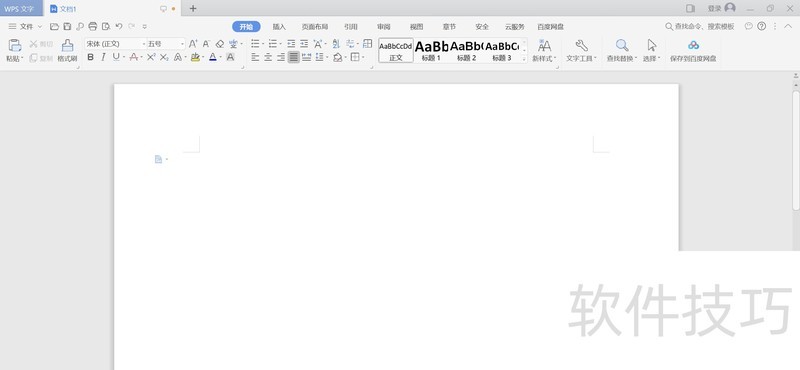Switch to the 插入 tab
The height and width of the screenshot is (370, 800).
click(279, 27)
